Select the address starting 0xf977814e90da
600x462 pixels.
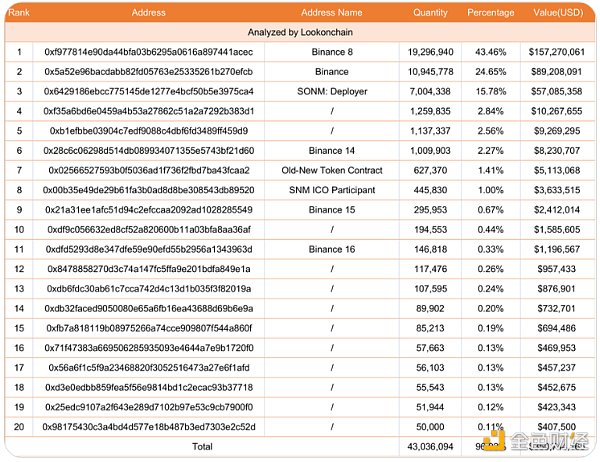click(148, 50)
